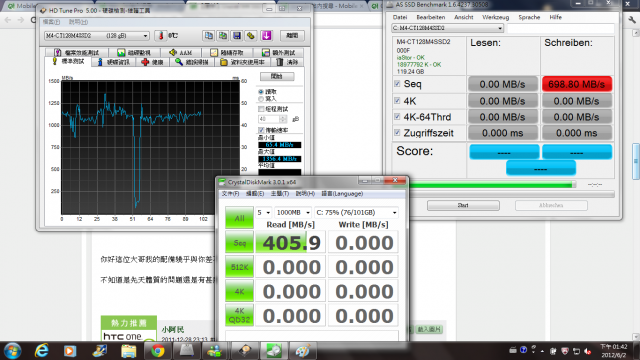Click the purple down-arrow icon in HD Tune
This screenshot has height=360, width=640.
267,36
